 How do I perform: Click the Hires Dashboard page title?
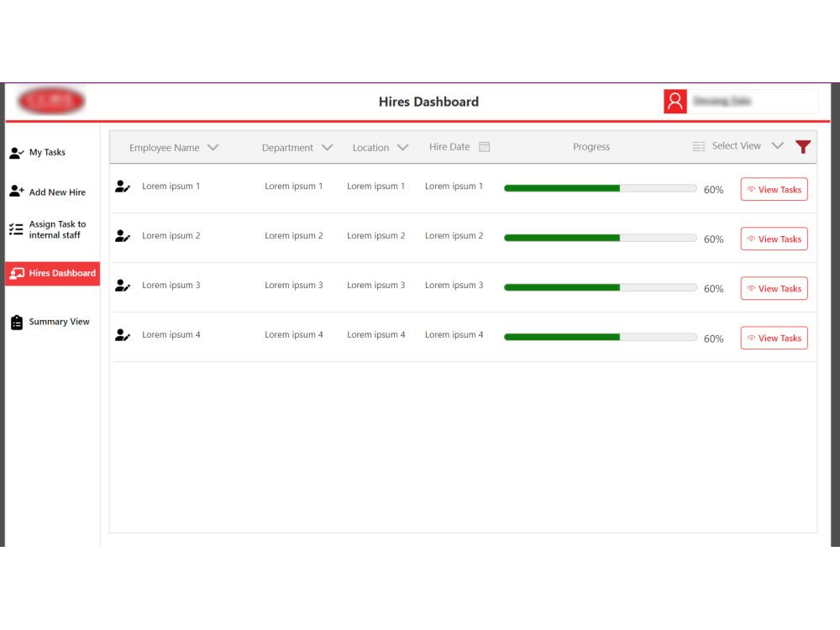tap(428, 102)
